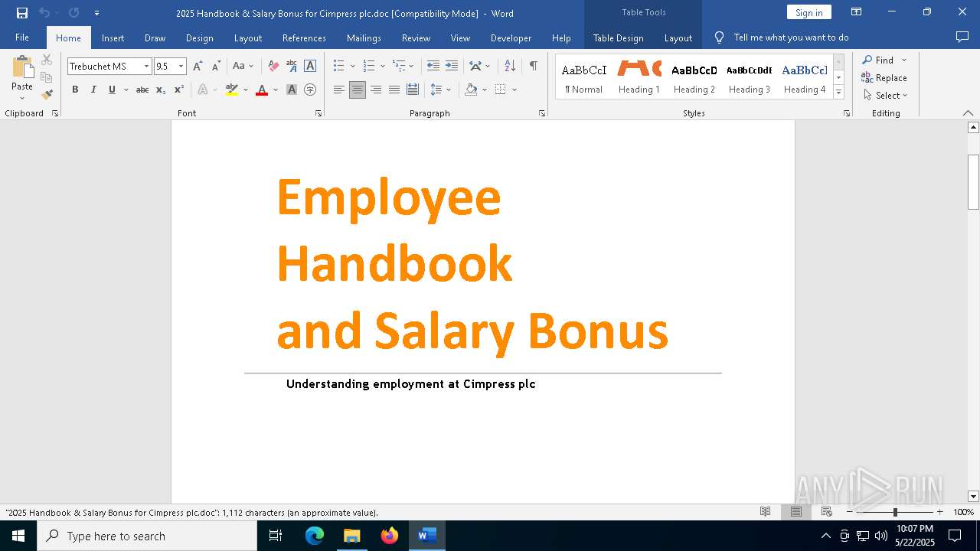The image size is (980, 551).
Task: Center the paragraph text
Action: (358, 90)
